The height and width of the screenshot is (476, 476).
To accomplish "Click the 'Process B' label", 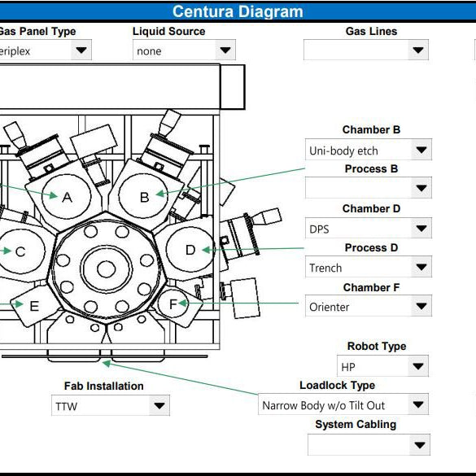I will pyautogui.click(x=371, y=168).
